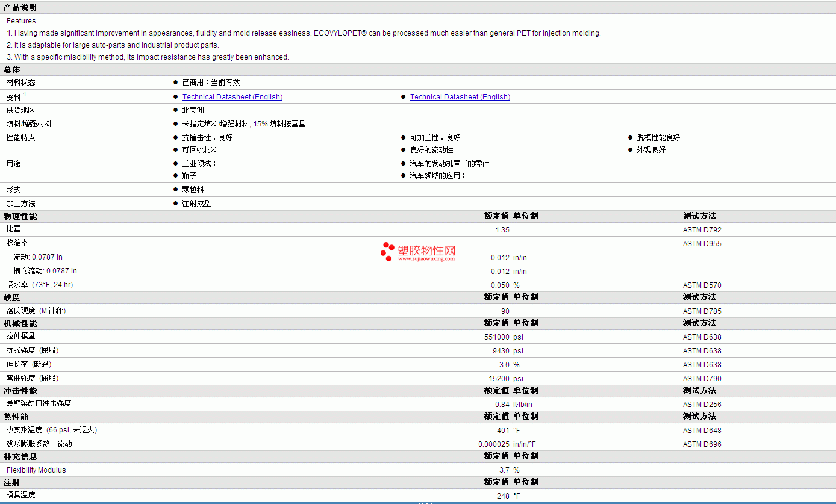Screen dimensions: 836x504
Task: Open the left Technical Datasheet (English) link
Action: 232,97
